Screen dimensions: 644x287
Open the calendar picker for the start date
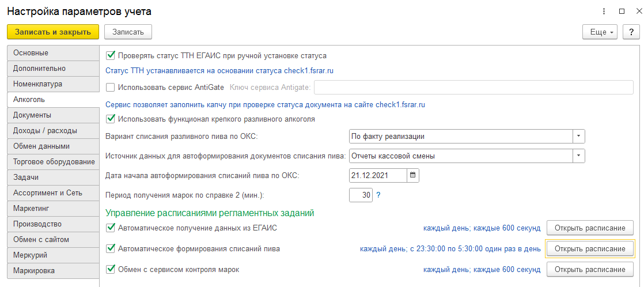pyautogui.click(x=414, y=175)
